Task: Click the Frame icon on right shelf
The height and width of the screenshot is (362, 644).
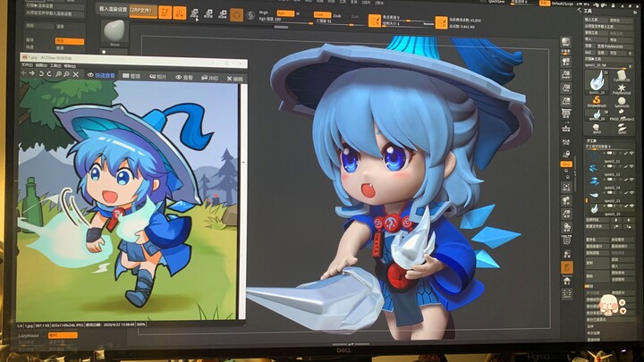Action: [x=566, y=187]
